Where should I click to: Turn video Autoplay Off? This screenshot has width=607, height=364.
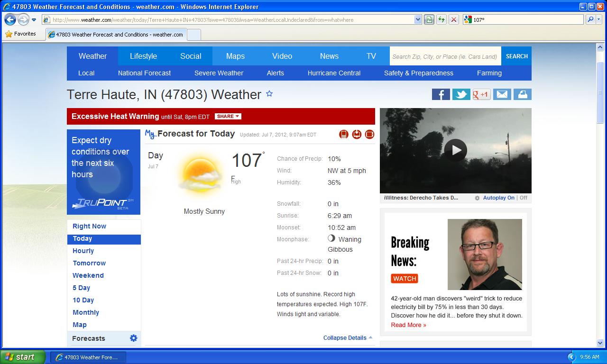pyautogui.click(x=524, y=198)
